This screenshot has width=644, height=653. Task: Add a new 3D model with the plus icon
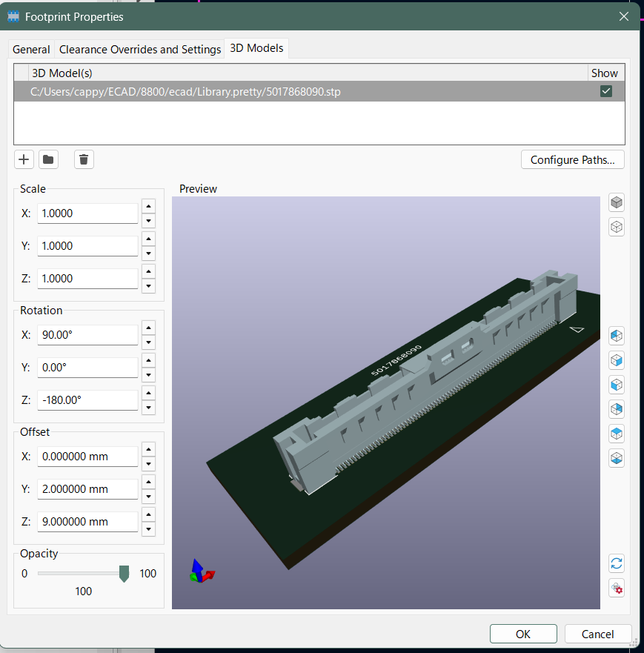[x=24, y=159]
